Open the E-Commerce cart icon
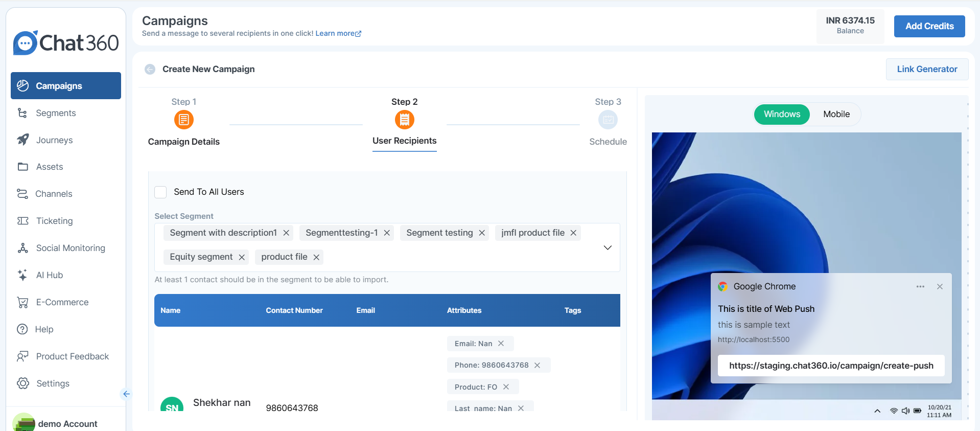 click(x=22, y=302)
